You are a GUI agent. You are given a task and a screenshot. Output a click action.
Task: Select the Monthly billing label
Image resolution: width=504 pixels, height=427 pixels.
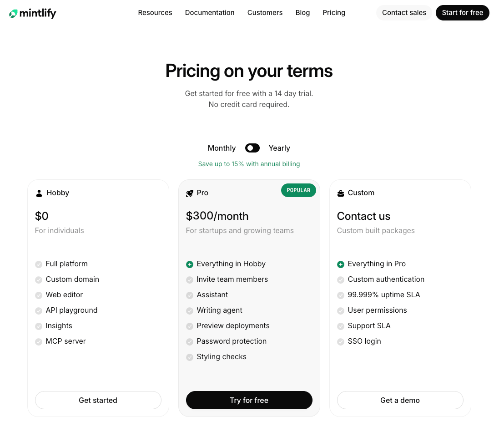pos(222,148)
